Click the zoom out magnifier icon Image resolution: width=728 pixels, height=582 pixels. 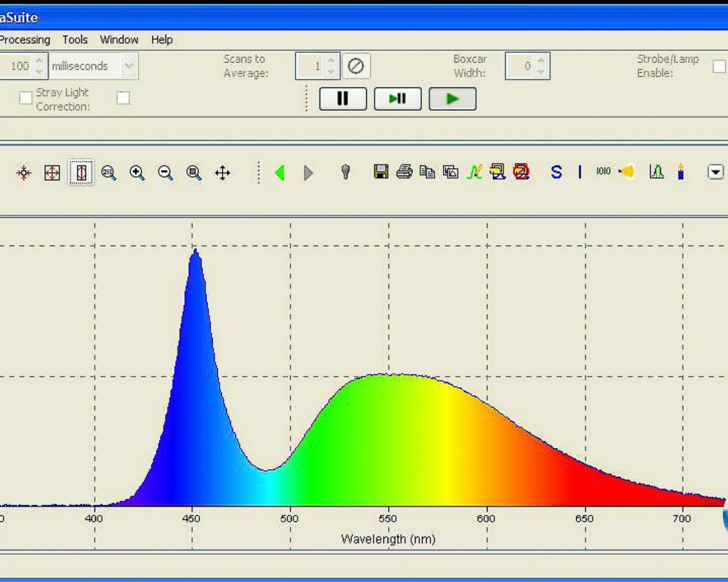click(x=166, y=173)
